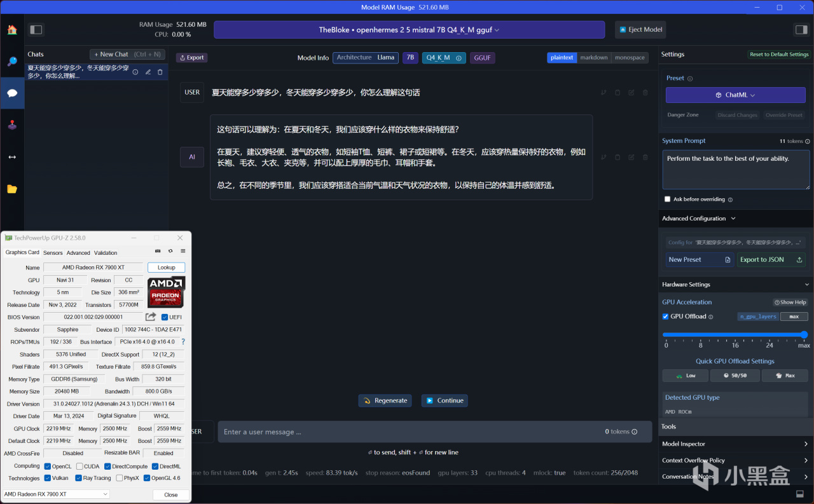Open the Home page from the sidebar
The image size is (814, 504).
coord(12,29)
